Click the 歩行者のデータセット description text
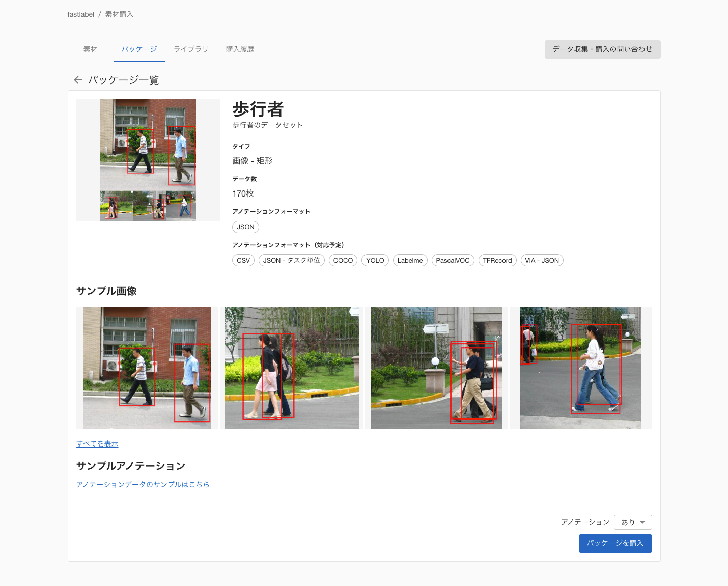Screen dimensions: 728x586 [x=268, y=125]
